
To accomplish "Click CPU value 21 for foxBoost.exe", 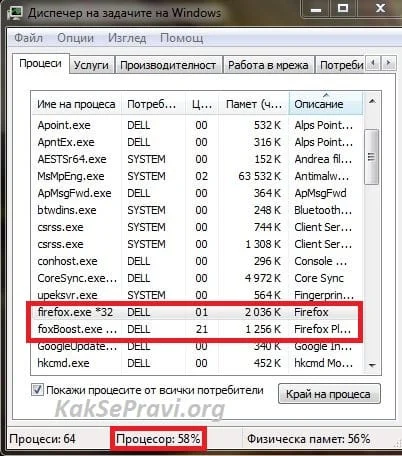I will point(202,329).
